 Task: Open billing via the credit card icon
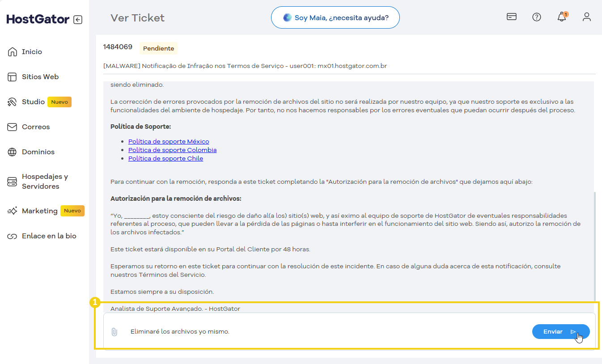coord(512,17)
